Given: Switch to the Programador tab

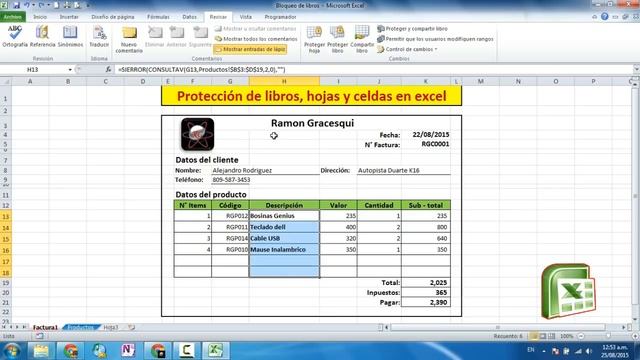Looking at the screenshot, I should [x=280, y=17].
